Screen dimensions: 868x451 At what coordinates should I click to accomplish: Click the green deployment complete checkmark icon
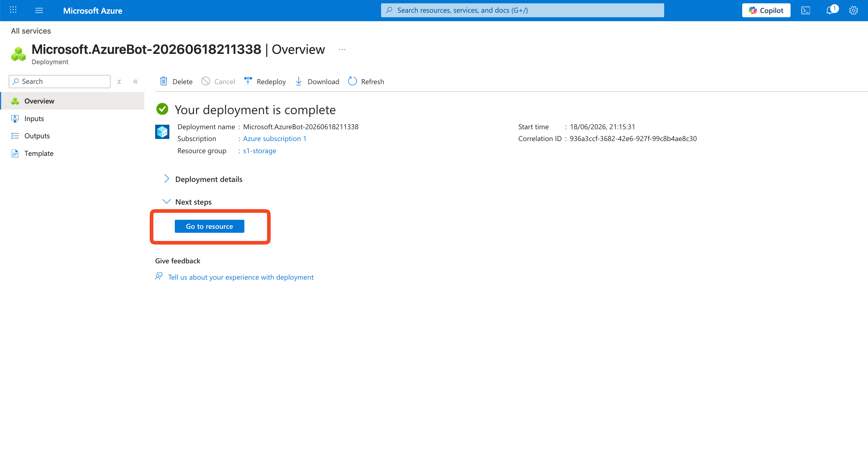[162, 109]
